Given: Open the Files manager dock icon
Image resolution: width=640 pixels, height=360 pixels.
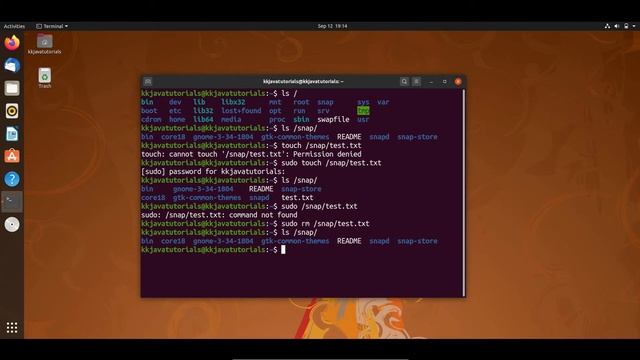Looking at the screenshot, I should pos(12,88).
